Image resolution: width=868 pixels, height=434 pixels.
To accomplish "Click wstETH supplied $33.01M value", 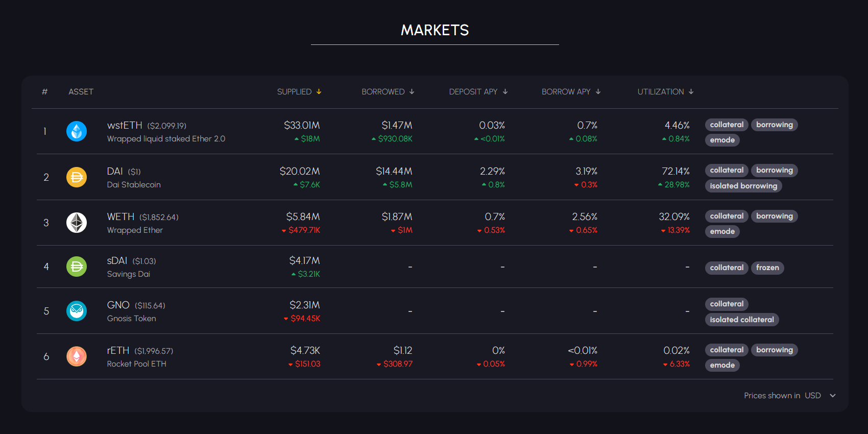I will click(x=302, y=125).
